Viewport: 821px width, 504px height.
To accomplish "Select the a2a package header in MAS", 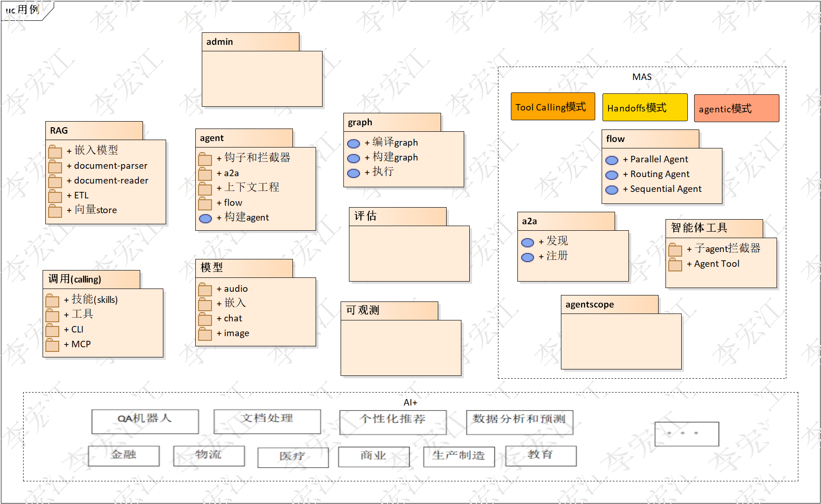I will [x=566, y=221].
